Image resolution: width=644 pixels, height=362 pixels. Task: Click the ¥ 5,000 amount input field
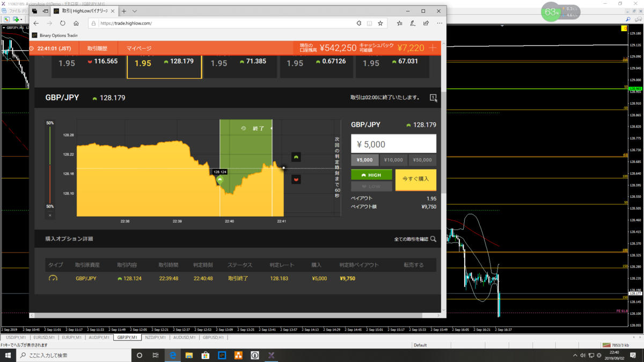pos(393,144)
